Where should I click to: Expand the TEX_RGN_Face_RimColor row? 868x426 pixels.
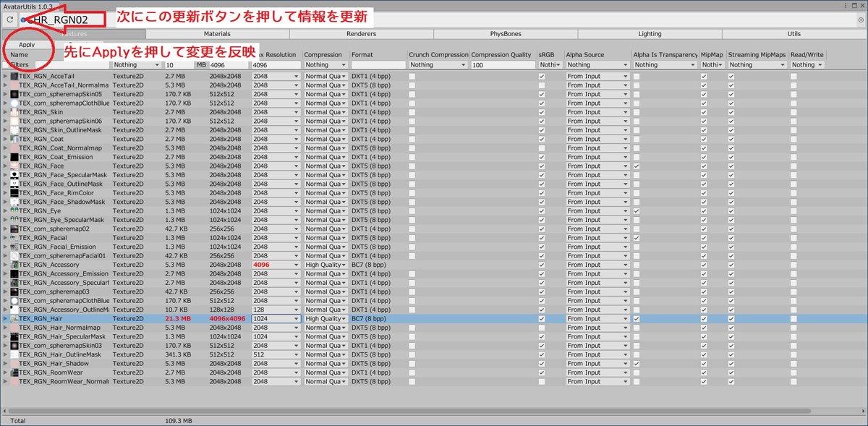(x=5, y=193)
